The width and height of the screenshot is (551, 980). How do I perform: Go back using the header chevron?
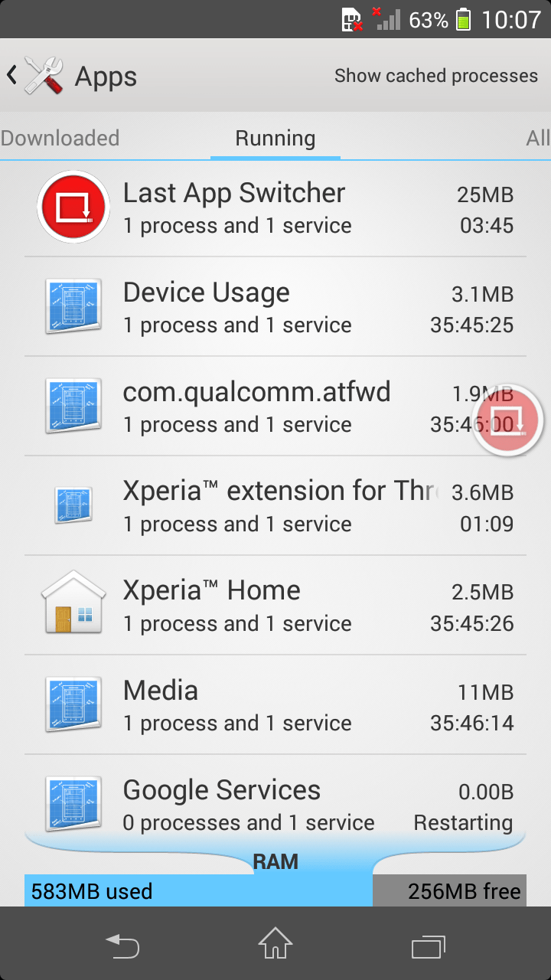(x=11, y=75)
